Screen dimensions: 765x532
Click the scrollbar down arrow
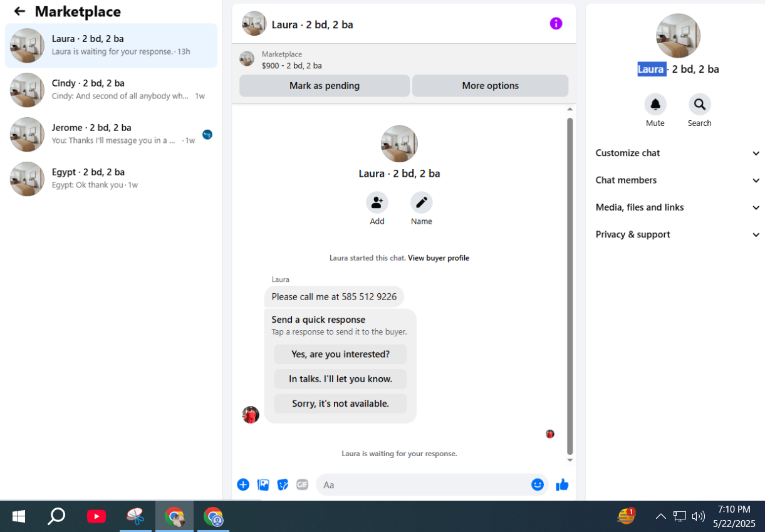click(570, 460)
